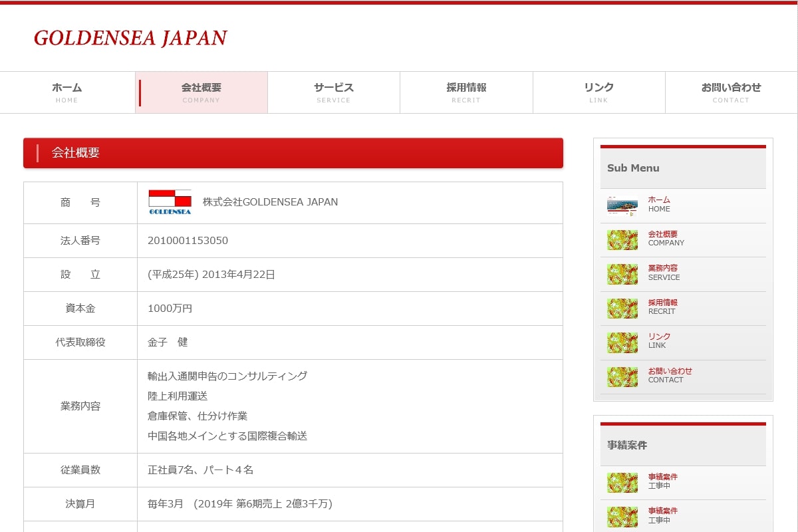The width and height of the screenshot is (798, 532).
Task: Click the first 事績案件 工事中 thumbnail icon
Action: 622,483
